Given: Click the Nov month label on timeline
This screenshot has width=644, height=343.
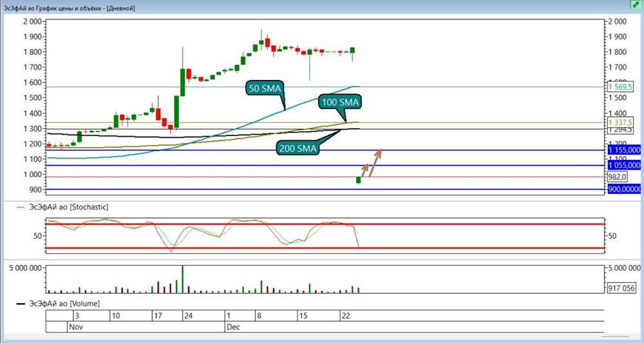Looking at the screenshot, I should [x=75, y=328].
